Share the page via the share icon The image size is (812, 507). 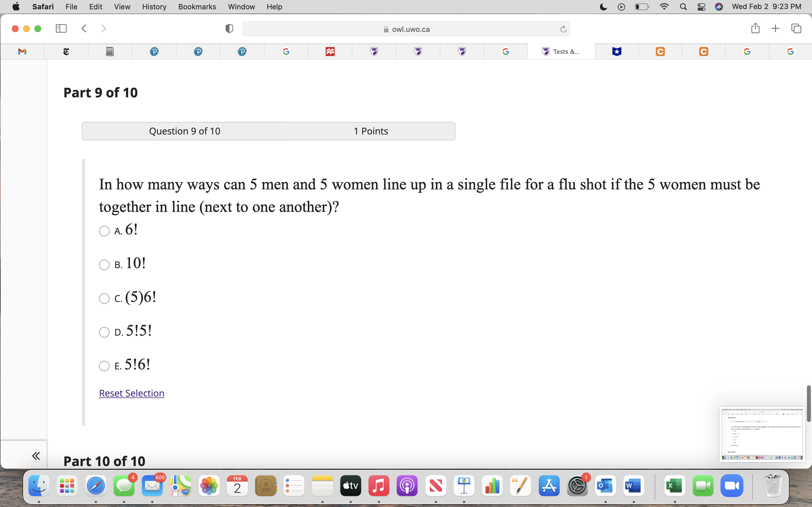coord(755,28)
